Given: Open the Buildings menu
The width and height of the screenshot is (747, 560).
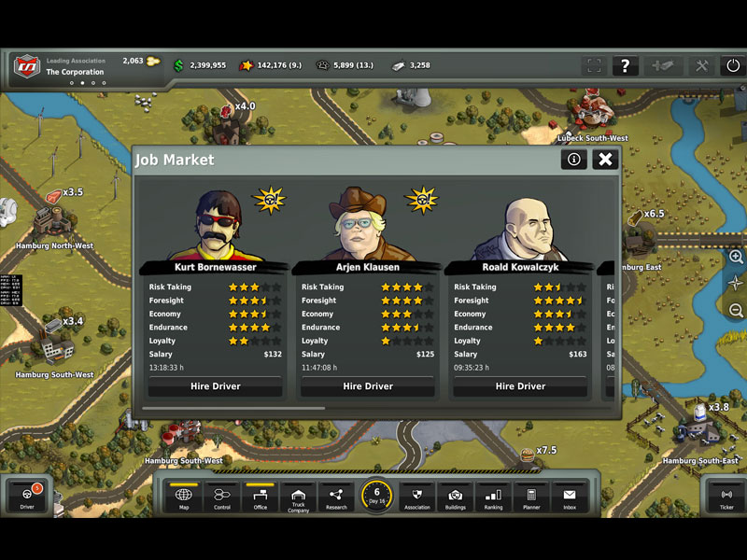Looking at the screenshot, I should (x=456, y=497).
